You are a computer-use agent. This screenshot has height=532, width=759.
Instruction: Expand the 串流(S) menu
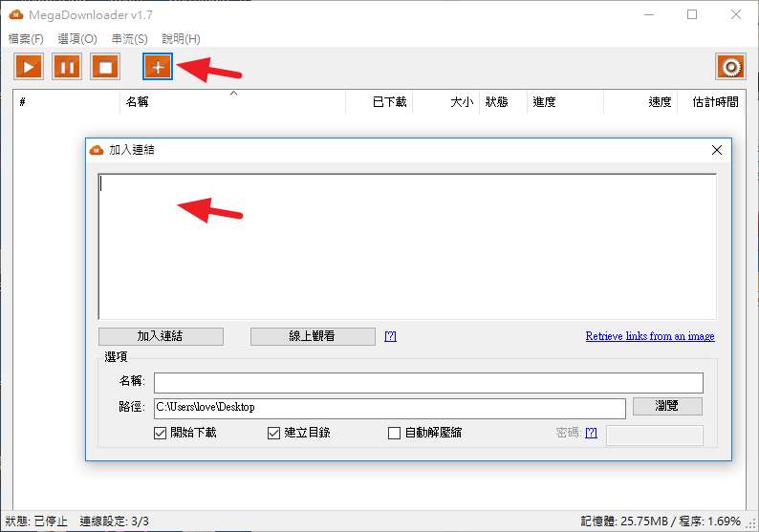click(x=129, y=39)
